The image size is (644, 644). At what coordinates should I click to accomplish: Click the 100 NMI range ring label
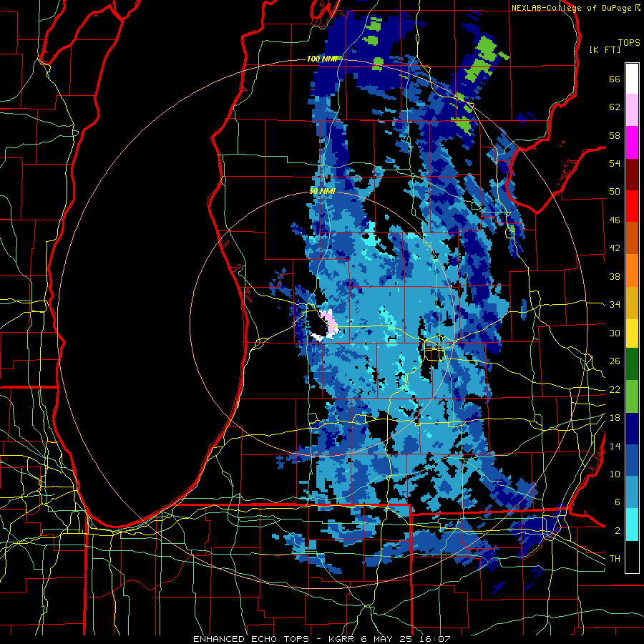pos(322,59)
